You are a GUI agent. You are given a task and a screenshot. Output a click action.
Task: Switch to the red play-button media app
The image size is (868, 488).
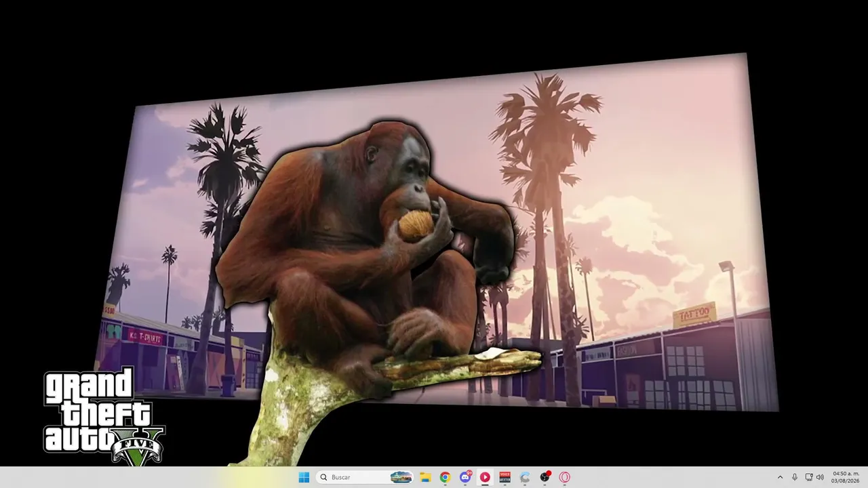[485, 477]
